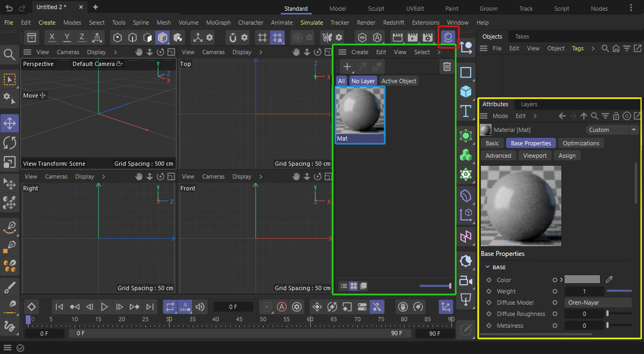Viewport: 644px width, 354px height.
Task: Select the Active Object filter button
Action: tap(398, 81)
